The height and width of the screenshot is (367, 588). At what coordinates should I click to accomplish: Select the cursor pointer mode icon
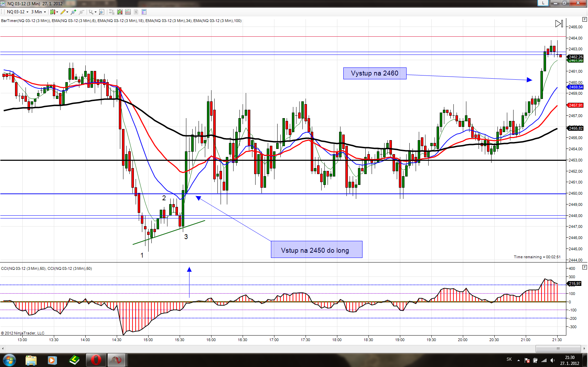91,12
